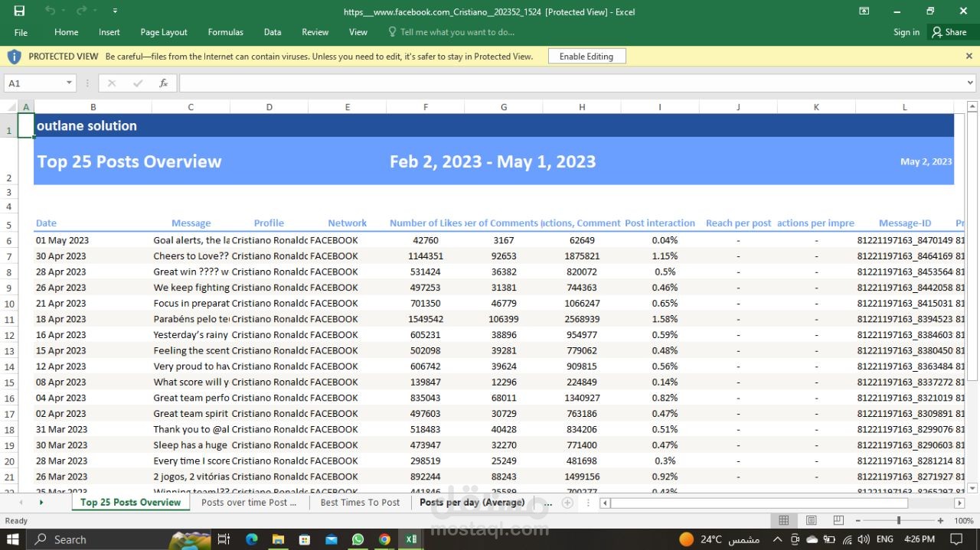
Task: Open the View ribbon tab
Action: coord(358,32)
